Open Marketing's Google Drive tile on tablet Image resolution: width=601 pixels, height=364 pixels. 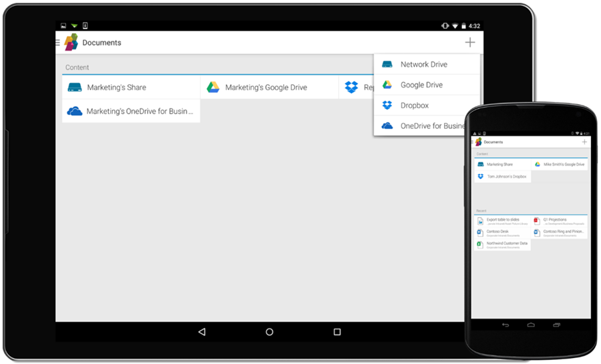[x=270, y=87]
